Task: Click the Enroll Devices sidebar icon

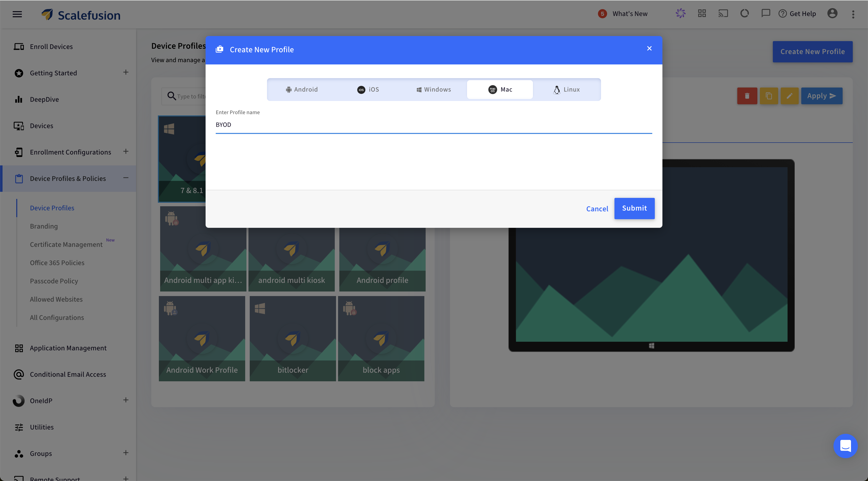Action: [x=19, y=47]
